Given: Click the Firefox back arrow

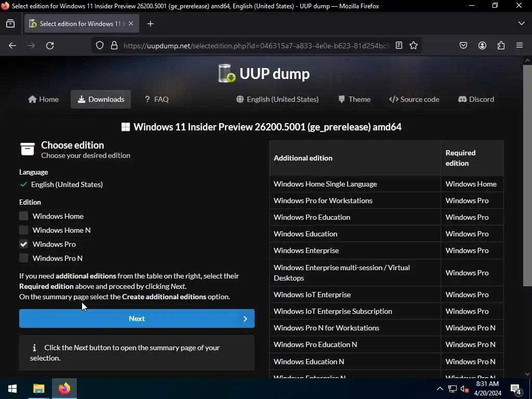Looking at the screenshot, I should pyautogui.click(x=12, y=46).
